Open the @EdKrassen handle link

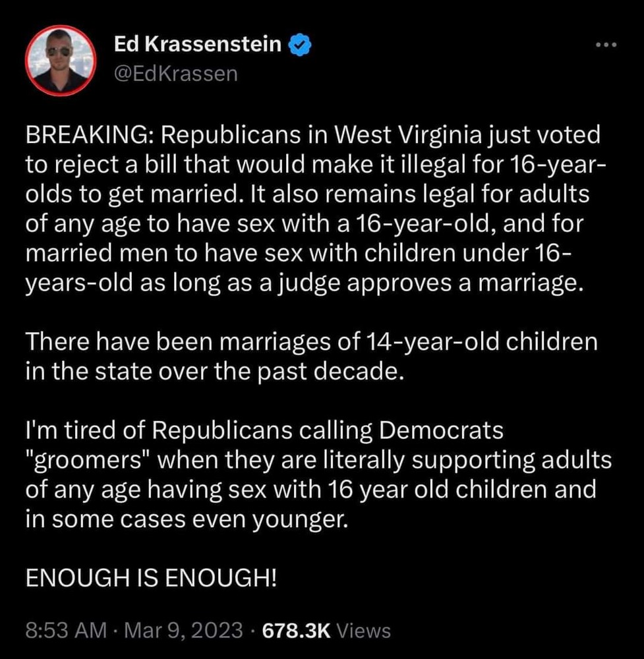(175, 73)
